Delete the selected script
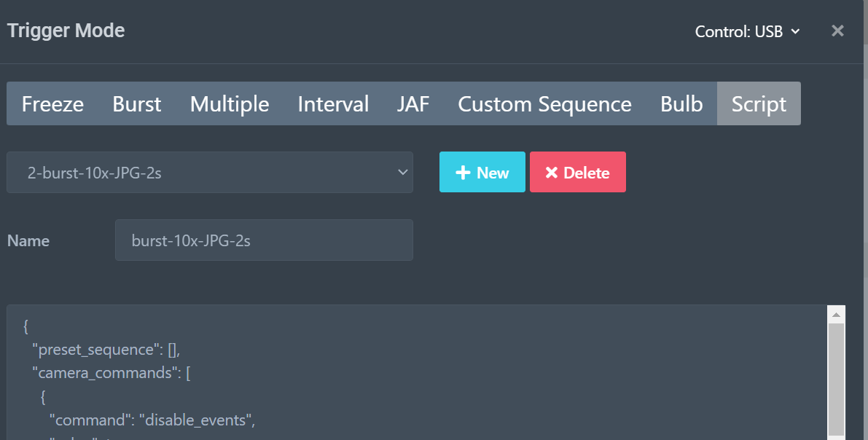The image size is (868, 440). pyautogui.click(x=577, y=173)
